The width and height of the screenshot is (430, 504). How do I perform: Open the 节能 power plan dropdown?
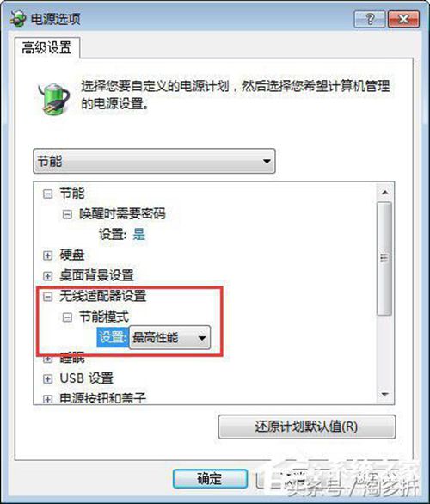point(154,161)
